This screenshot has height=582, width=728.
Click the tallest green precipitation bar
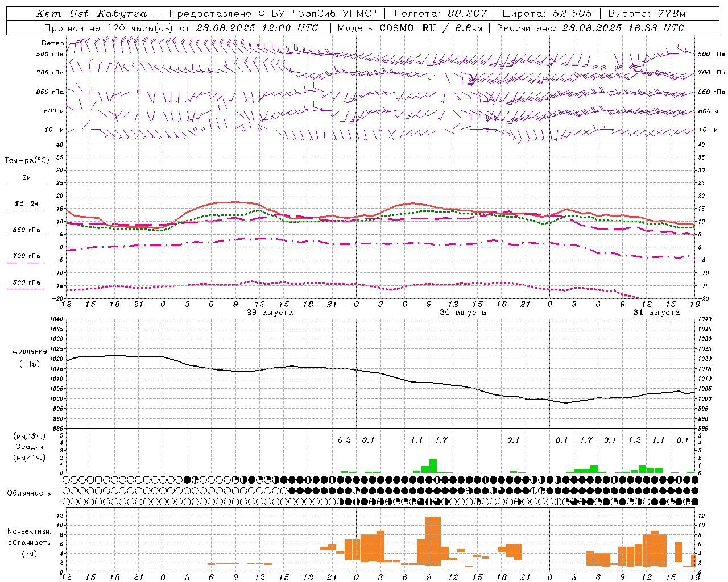pos(433,466)
